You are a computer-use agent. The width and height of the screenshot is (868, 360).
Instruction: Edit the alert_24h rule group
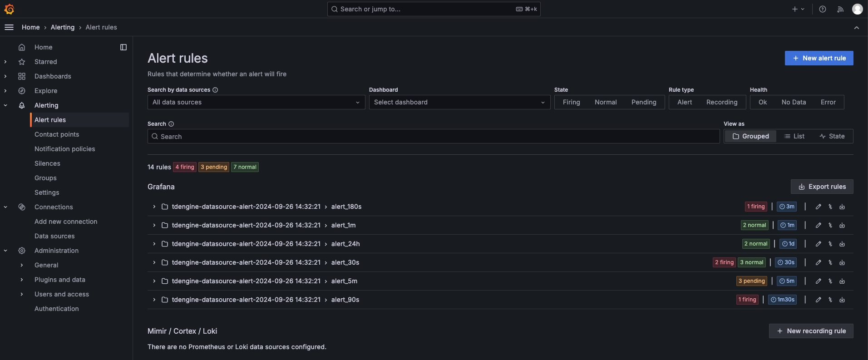818,244
